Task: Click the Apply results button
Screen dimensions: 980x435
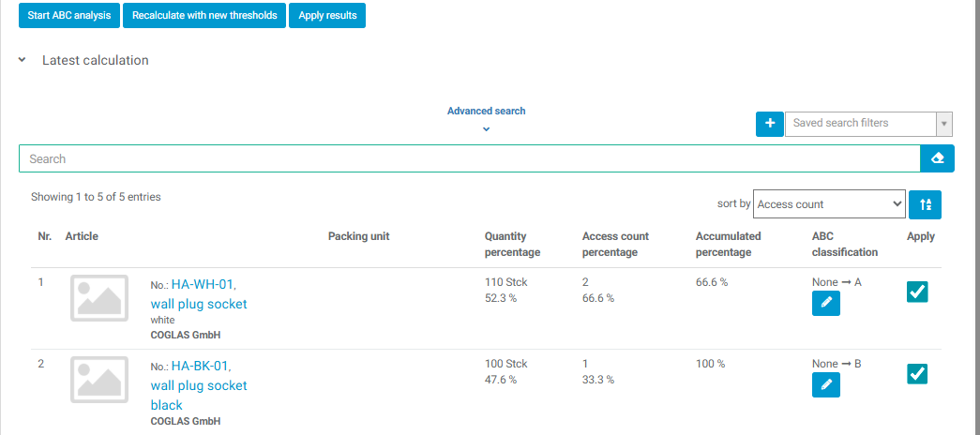Action: tap(327, 16)
